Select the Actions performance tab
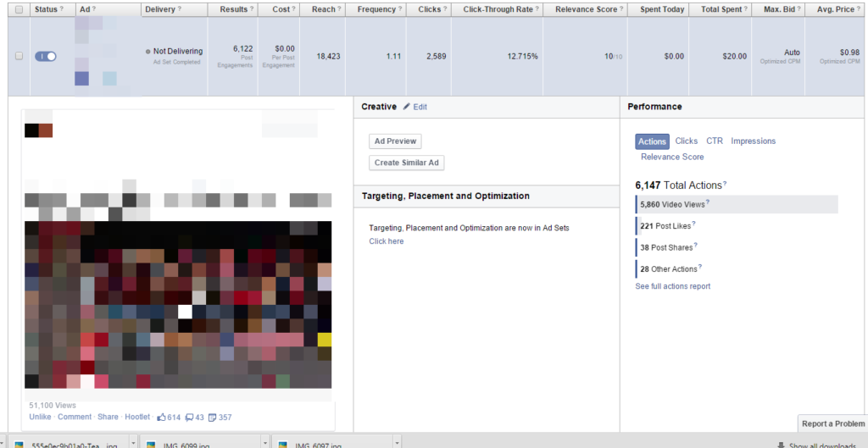 coord(652,141)
